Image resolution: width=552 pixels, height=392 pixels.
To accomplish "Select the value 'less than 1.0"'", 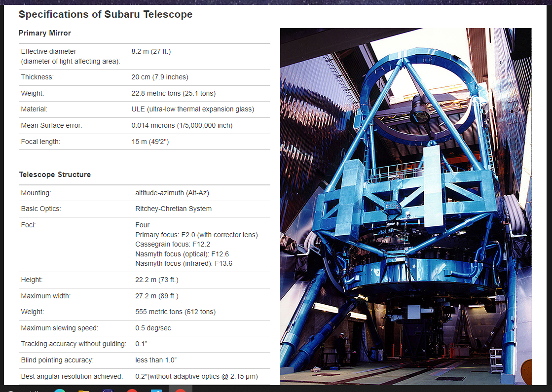I will click(156, 360).
